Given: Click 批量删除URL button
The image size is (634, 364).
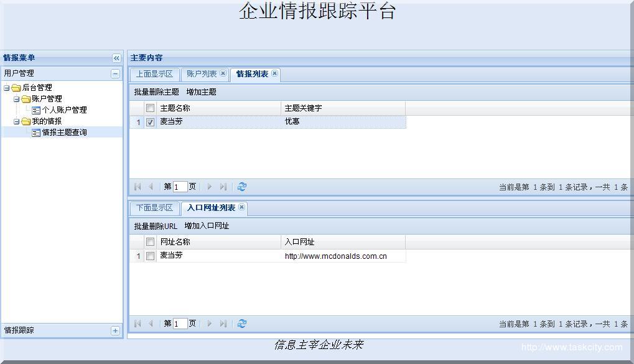Looking at the screenshot, I should 156,226.
